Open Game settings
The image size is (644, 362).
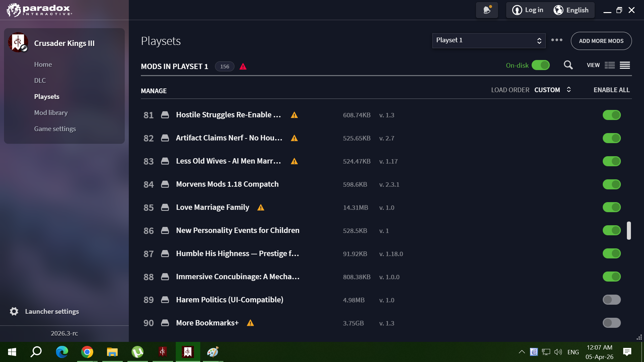point(55,129)
